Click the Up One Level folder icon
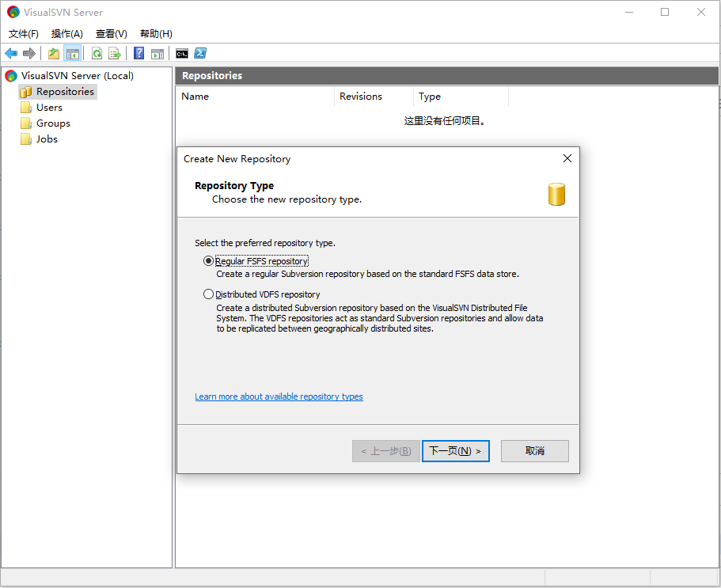Screen dimensions: 721x588 click(54, 53)
